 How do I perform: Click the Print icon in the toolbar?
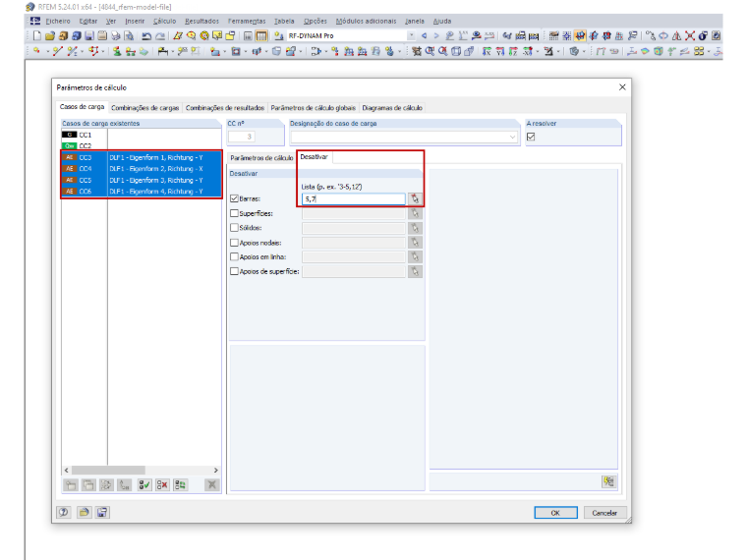(115, 35)
